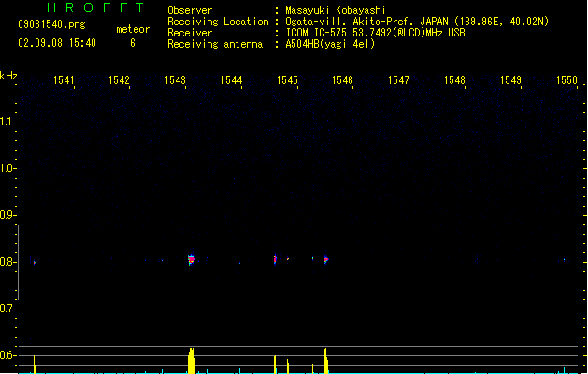Click the 0.8 kHz frequency label
This screenshot has height=374, width=588.
(x=7, y=262)
